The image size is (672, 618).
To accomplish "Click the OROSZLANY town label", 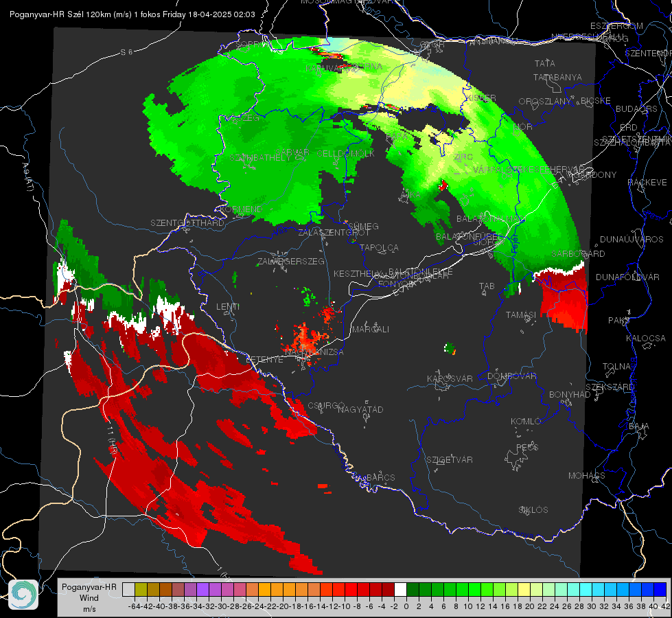I will [x=545, y=102].
